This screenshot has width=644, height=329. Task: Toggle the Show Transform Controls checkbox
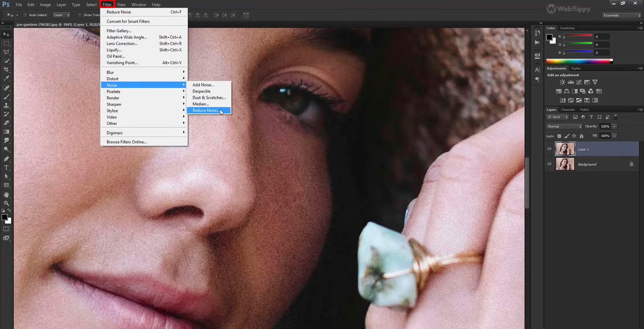coord(79,15)
